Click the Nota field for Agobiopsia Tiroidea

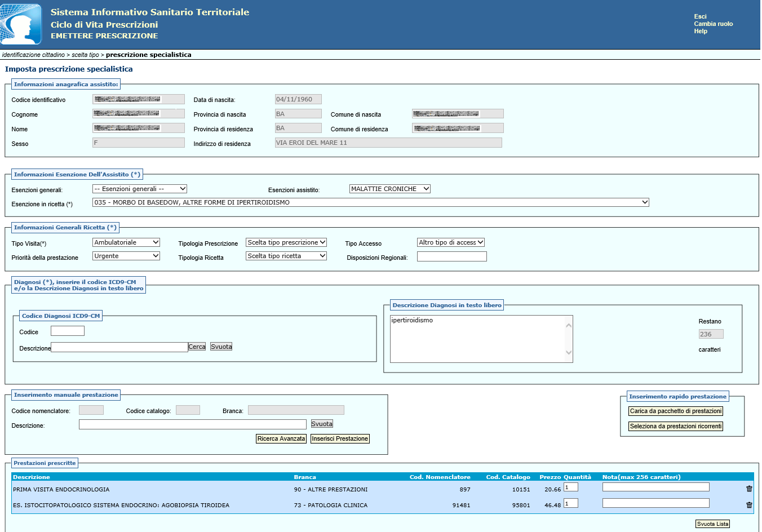[656, 503]
